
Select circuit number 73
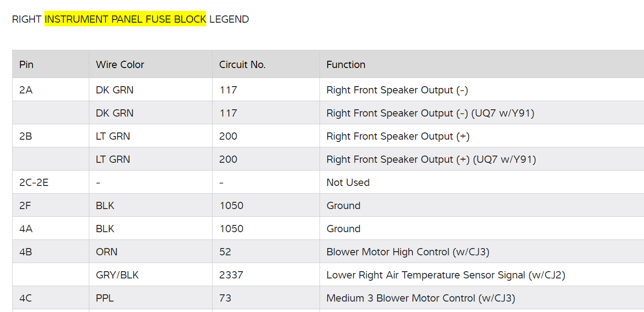[x=225, y=298]
